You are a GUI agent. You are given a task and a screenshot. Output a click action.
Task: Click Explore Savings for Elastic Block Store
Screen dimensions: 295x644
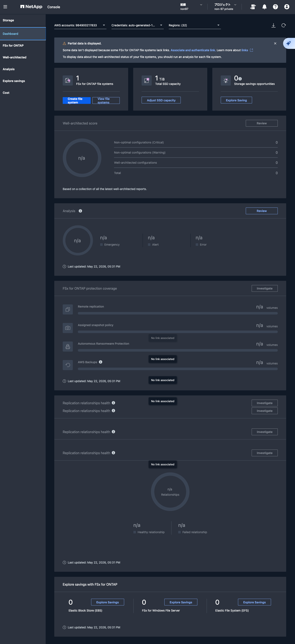coord(107,602)
